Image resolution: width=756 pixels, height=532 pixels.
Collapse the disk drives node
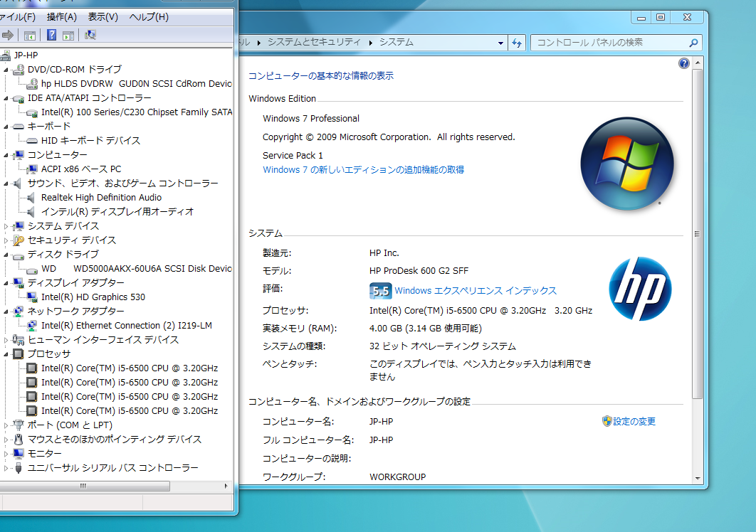[6, 255]
